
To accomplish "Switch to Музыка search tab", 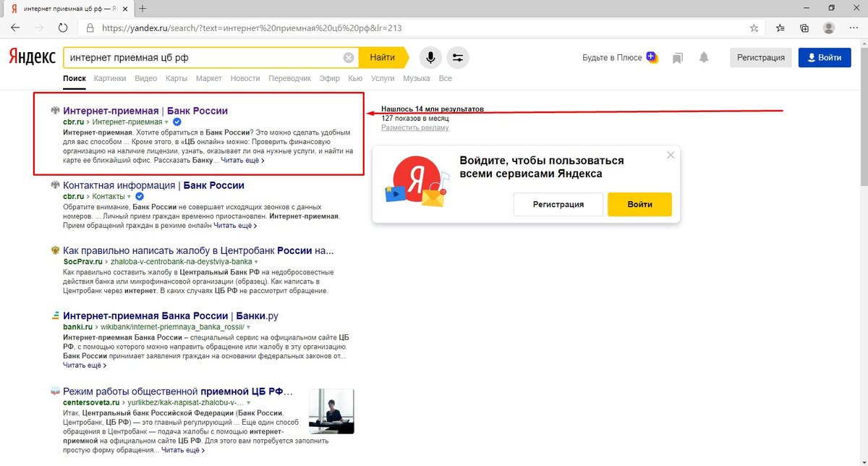I will tap(417, 78).
